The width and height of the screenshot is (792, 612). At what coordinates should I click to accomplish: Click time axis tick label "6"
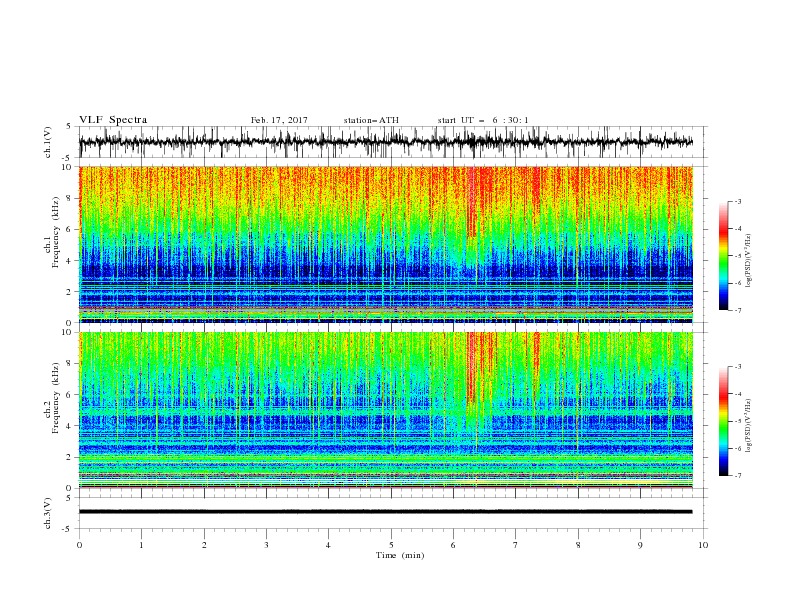[453, 545]
